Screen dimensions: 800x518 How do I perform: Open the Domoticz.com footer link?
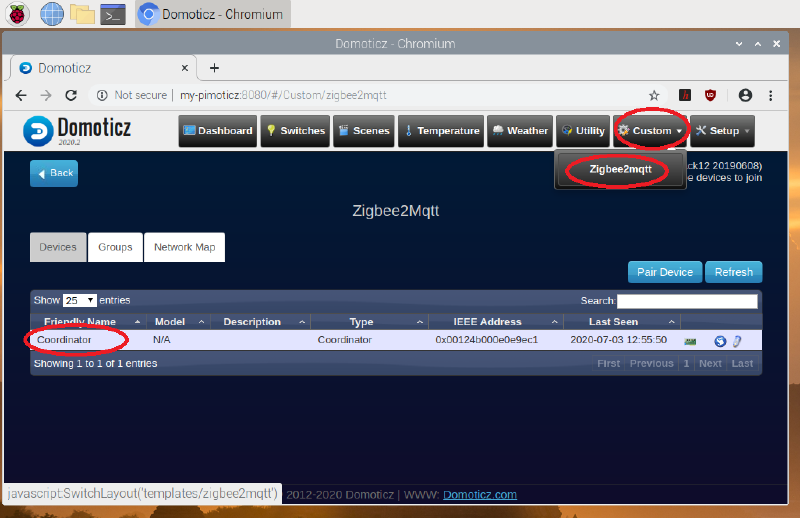tap(480, 495)
